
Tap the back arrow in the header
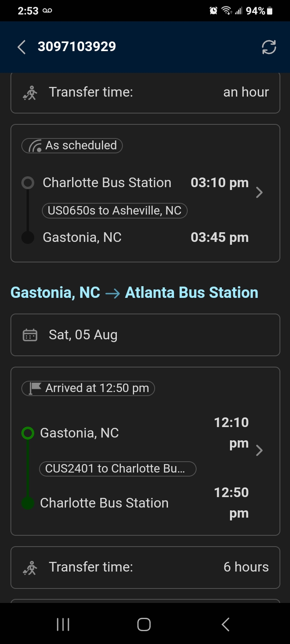22,47
